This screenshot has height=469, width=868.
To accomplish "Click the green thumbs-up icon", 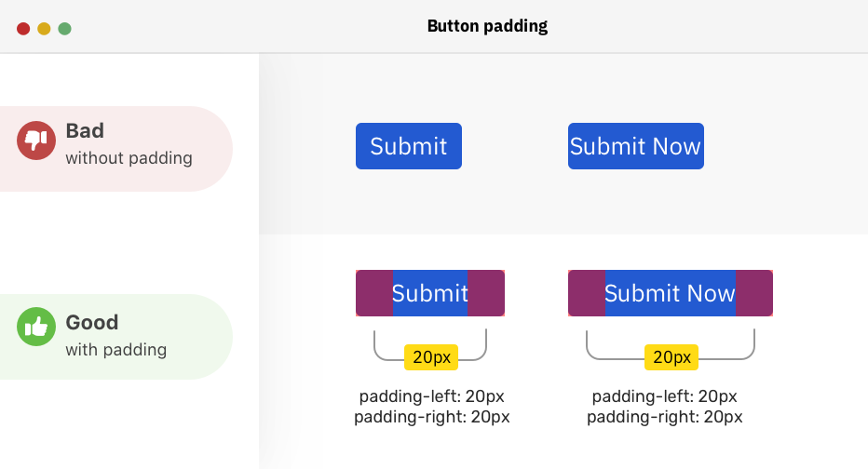I will click(35, 327).
